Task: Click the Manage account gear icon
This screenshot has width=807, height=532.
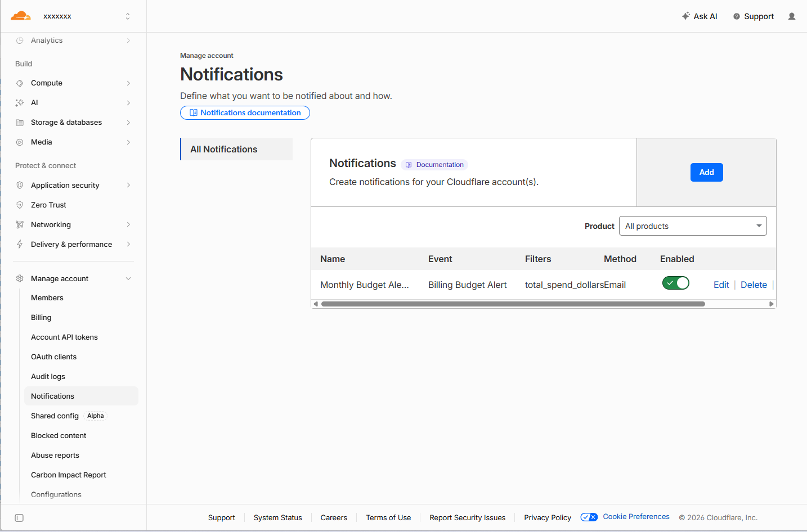Action: pos(20,279)
